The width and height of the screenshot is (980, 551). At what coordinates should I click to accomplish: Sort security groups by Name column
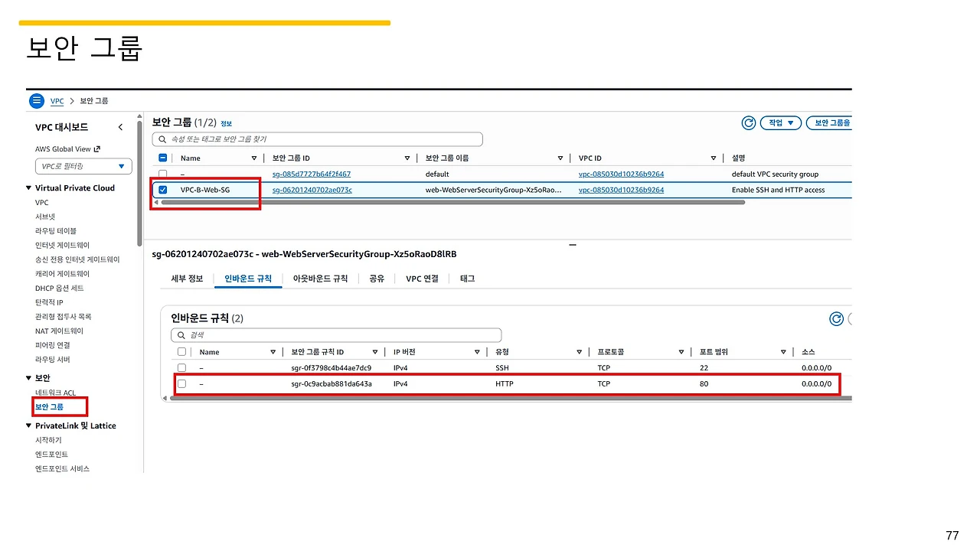pyautogui.click(x=254, y=158)
